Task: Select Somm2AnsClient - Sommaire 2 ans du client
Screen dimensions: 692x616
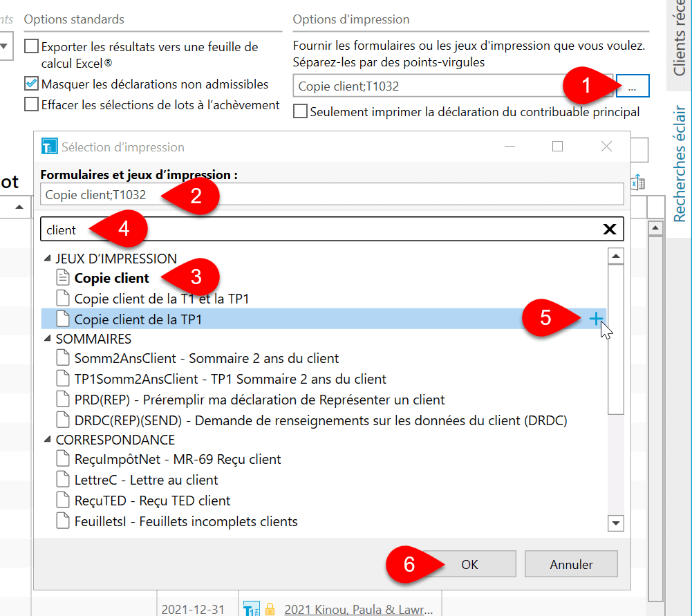Action: pyautogui.click(x=207, y=358)
